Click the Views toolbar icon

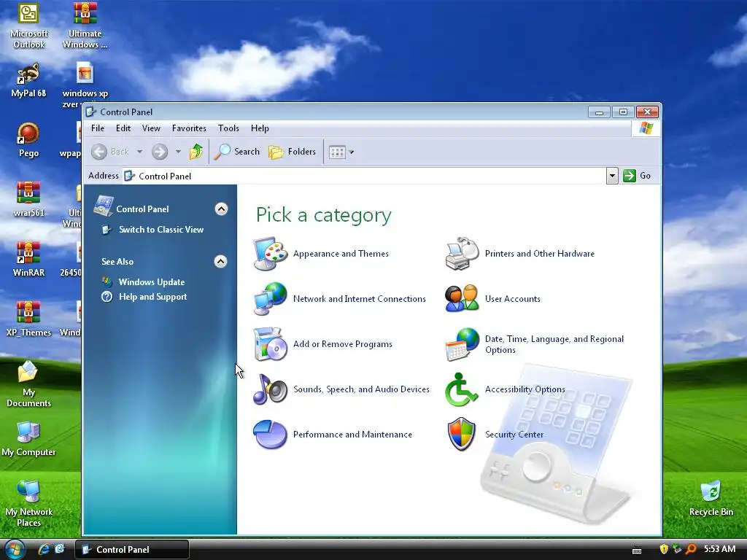pyautogui.click(x=337, y=152)
